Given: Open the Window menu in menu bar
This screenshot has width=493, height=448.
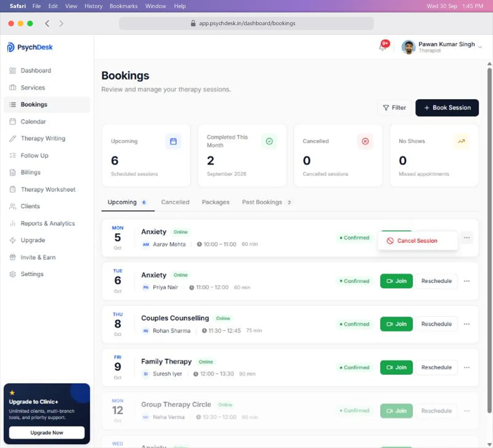Looking at the screenshot, I should click(156, 6).
